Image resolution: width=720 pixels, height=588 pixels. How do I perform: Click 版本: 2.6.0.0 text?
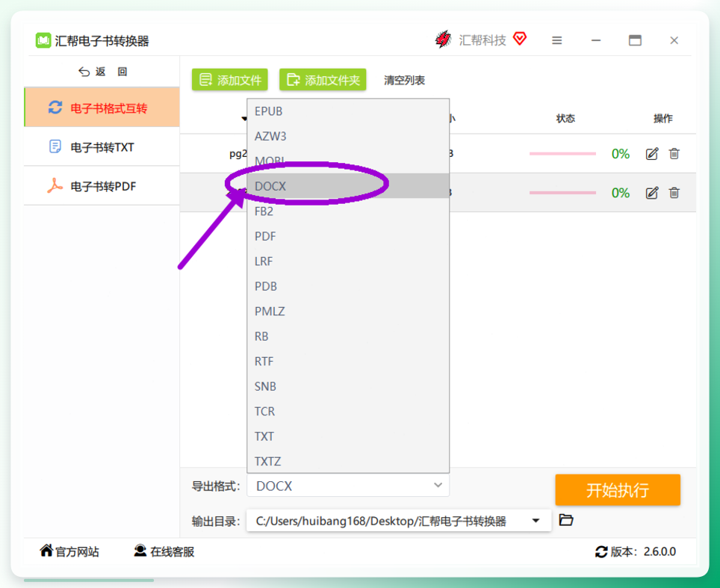(643, 551)
